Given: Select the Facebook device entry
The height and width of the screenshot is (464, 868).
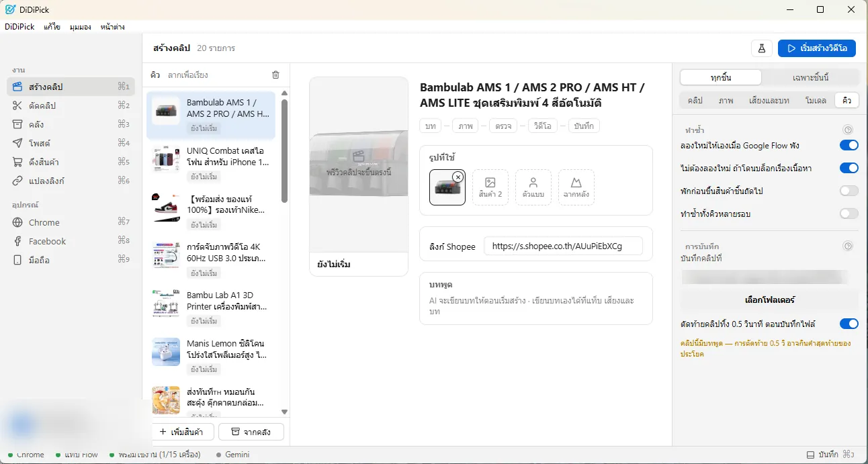Looking at the screenshot, I should 71,241.
